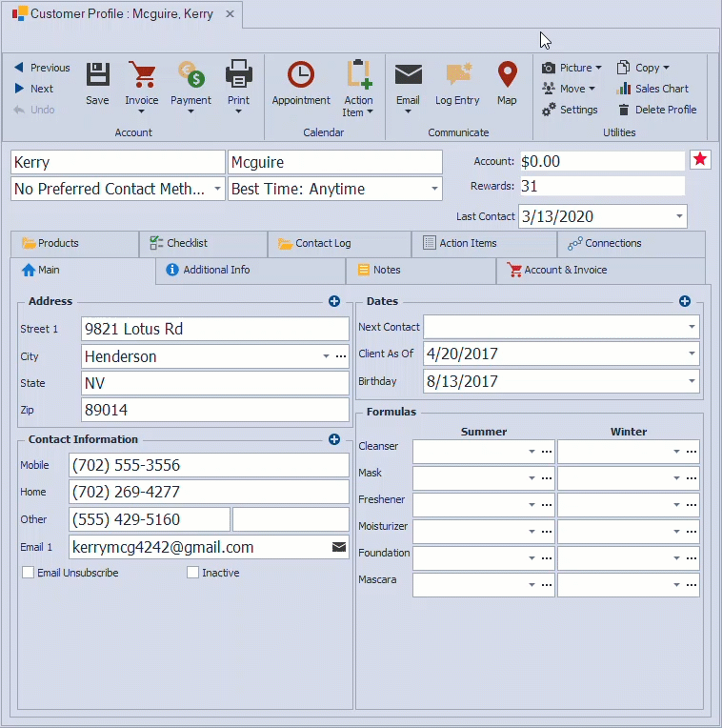Image resolution: width=722 pixels, height=728 pixels.
Task: Open the Additional Info tab
Action: click(x=251, y=271)
